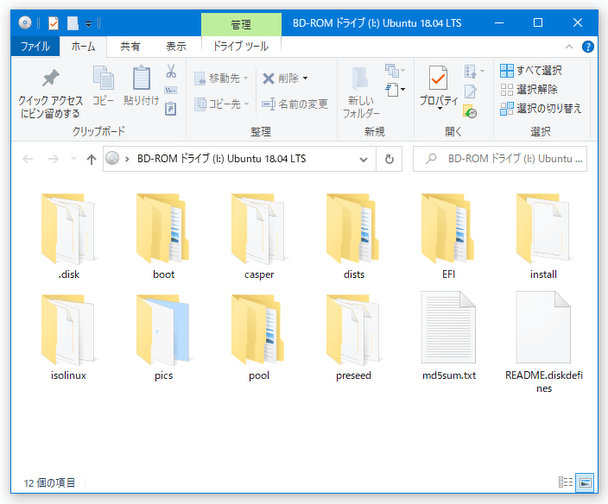Viewport: 608px width, 504px height.
Task: Select the Home (ホーム) ribbon tab
Action: 83,47
